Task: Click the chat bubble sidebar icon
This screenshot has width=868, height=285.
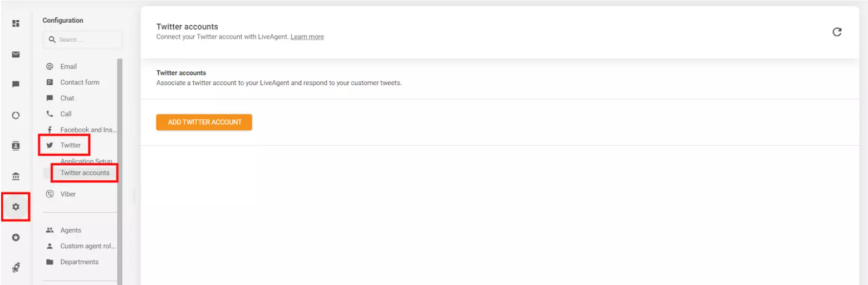Action: [x=16, y=85]
